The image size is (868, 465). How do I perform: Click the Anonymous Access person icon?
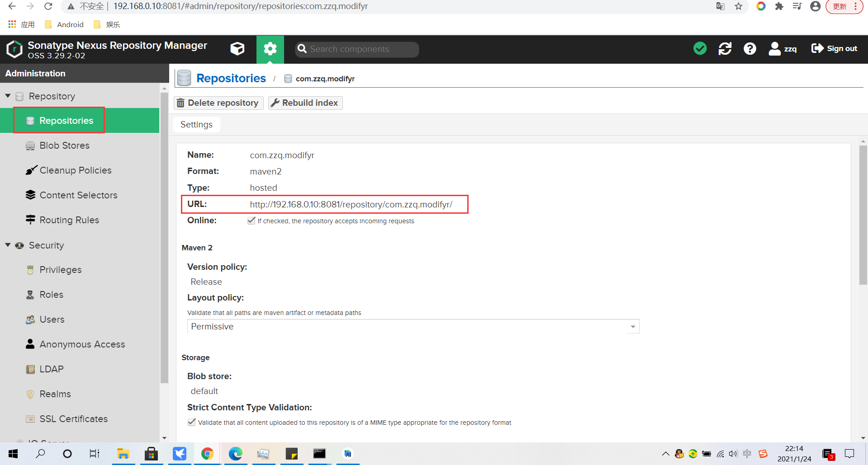click(x=30, y=344)
